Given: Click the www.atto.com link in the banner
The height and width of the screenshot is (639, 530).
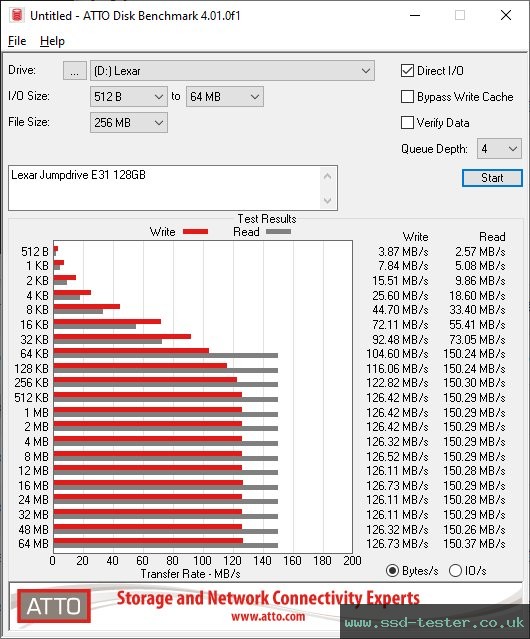Looking at the screenshot, I should point(268,617).
